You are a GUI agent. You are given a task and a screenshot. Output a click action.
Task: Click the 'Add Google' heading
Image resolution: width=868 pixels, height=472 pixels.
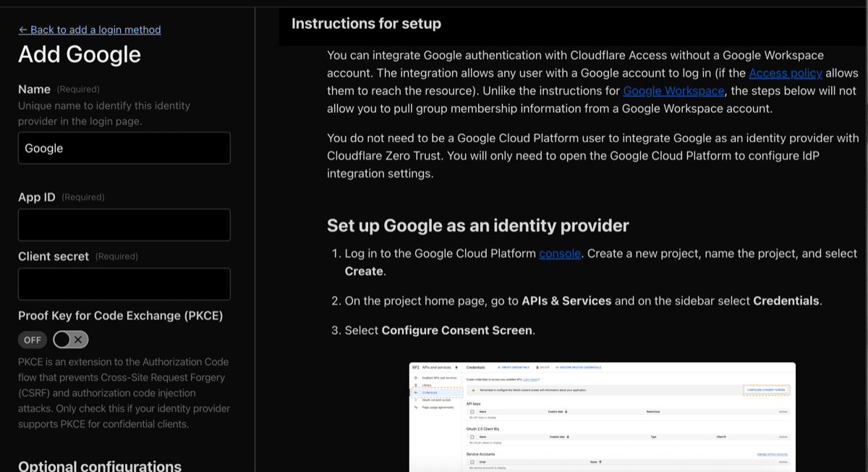tap(80, 54)
